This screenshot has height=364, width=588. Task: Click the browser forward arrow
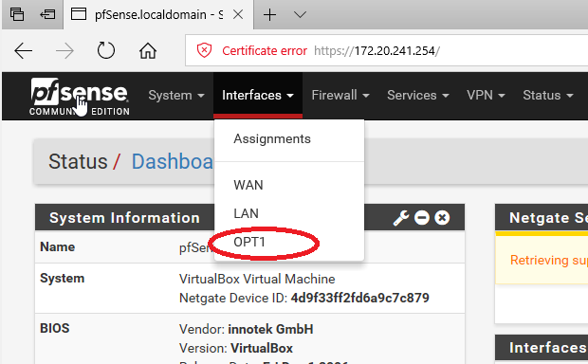(64, 50)
